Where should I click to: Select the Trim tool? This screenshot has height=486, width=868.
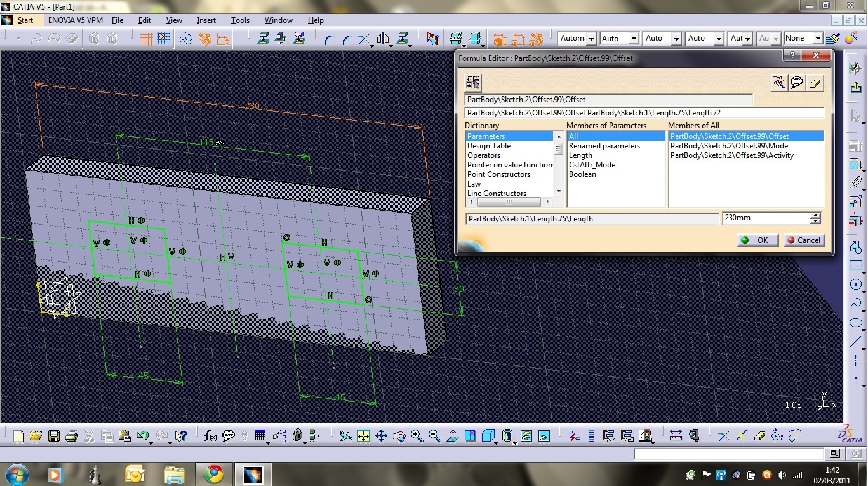(x=363, y=39)
